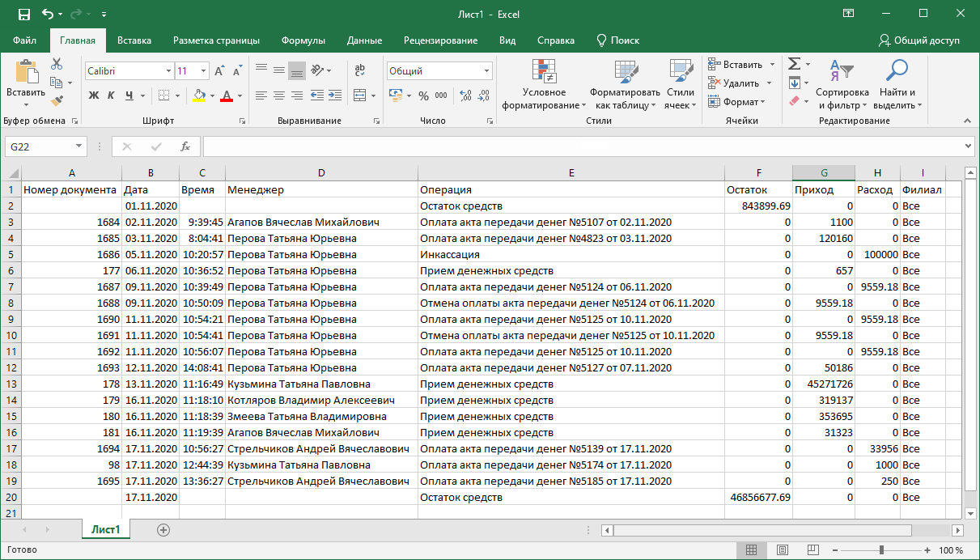Expand the Name Box dropdown for G22
Viewport: 980px width, 560px height.
click(79, 146)
